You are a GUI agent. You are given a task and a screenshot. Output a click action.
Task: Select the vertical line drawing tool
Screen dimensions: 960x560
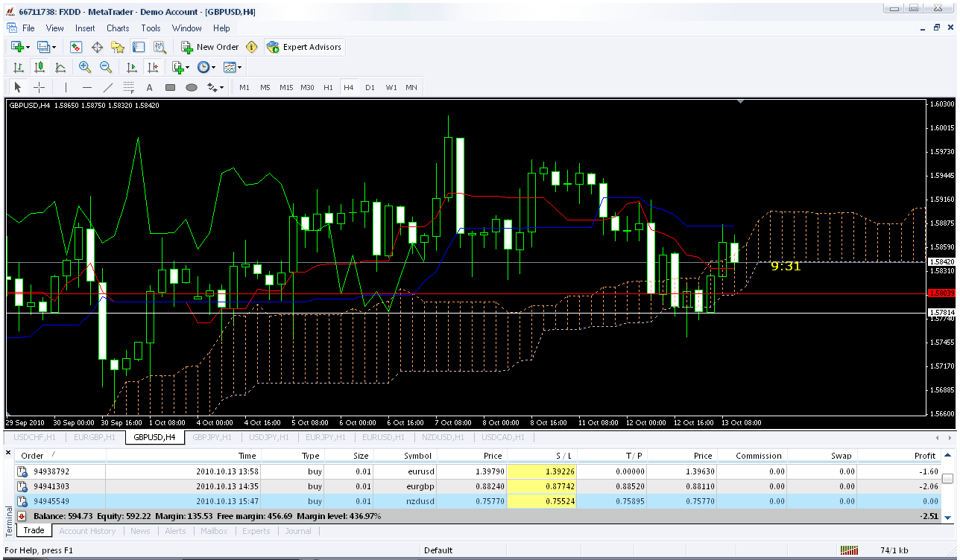pyautogui.click(x=66, y=87)
